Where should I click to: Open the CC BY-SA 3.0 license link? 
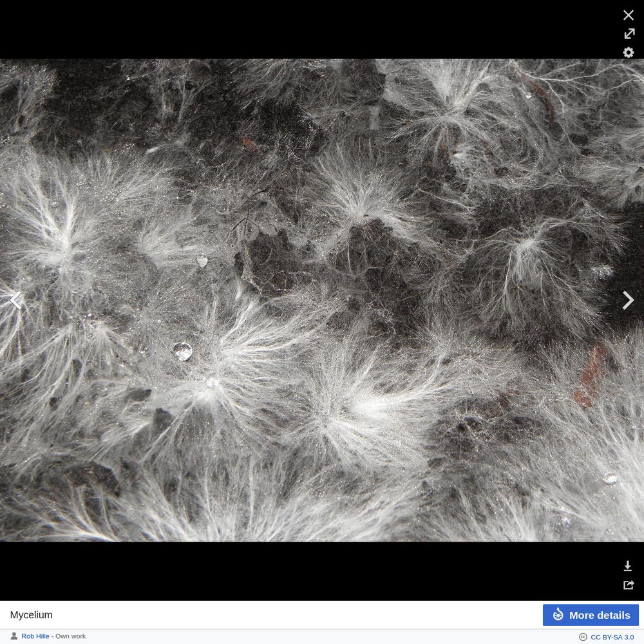coord(612,637)
